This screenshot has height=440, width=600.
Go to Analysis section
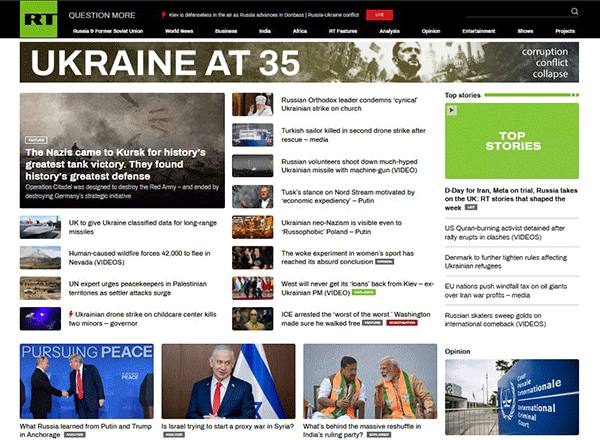tap(389, 31)
